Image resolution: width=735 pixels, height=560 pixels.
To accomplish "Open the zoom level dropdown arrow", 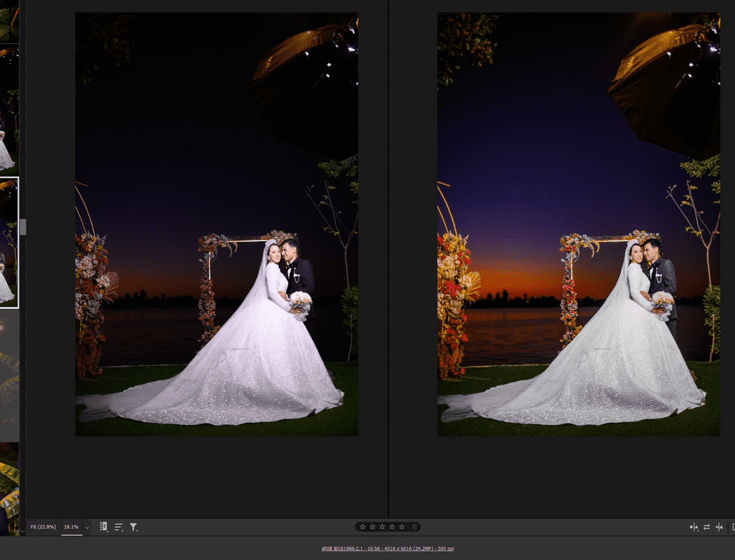I will 87,527.
